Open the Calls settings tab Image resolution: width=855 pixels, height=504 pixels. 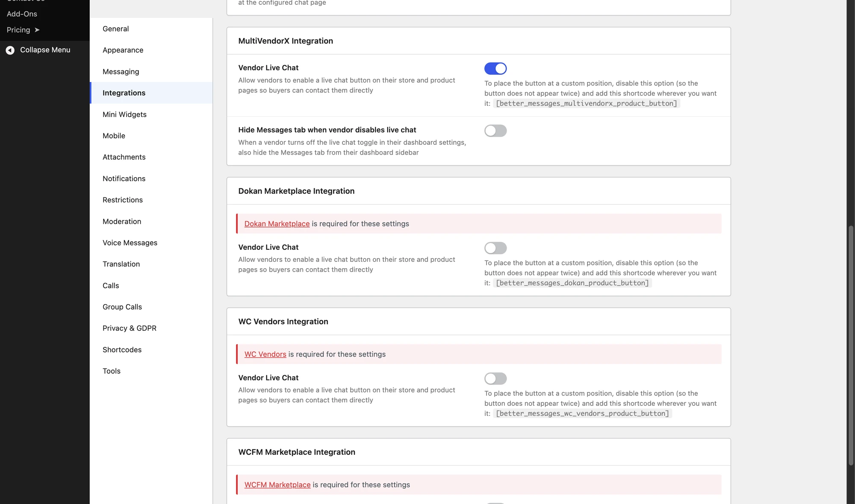151,285
